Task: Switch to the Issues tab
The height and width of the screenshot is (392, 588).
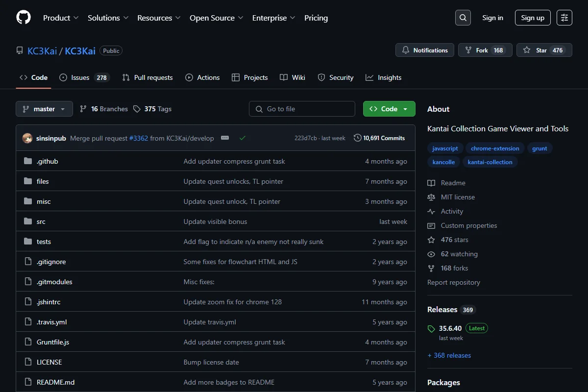Action: pos(84,77)
